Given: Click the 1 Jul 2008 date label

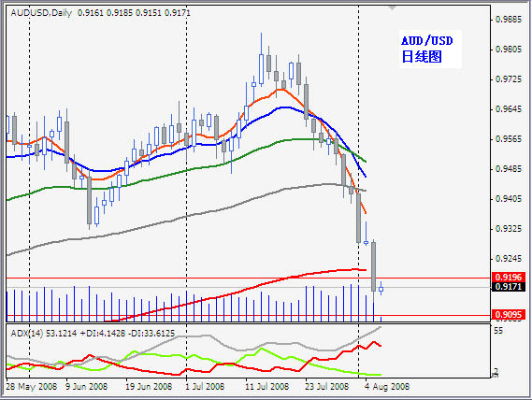Looking at the screenshot, I should coord(205,386).
